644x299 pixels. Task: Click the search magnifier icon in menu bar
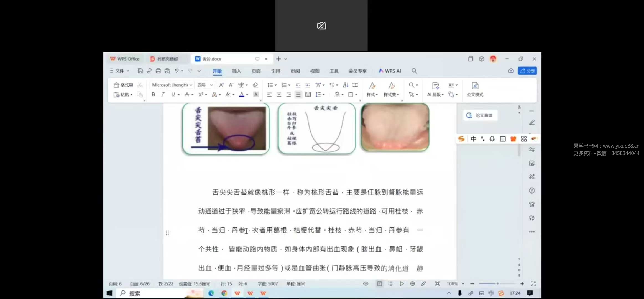tap(414, 71)
